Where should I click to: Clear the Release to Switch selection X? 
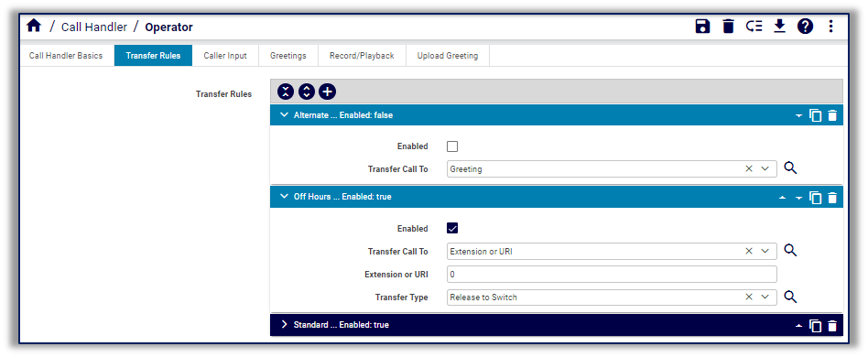point(749,297)
